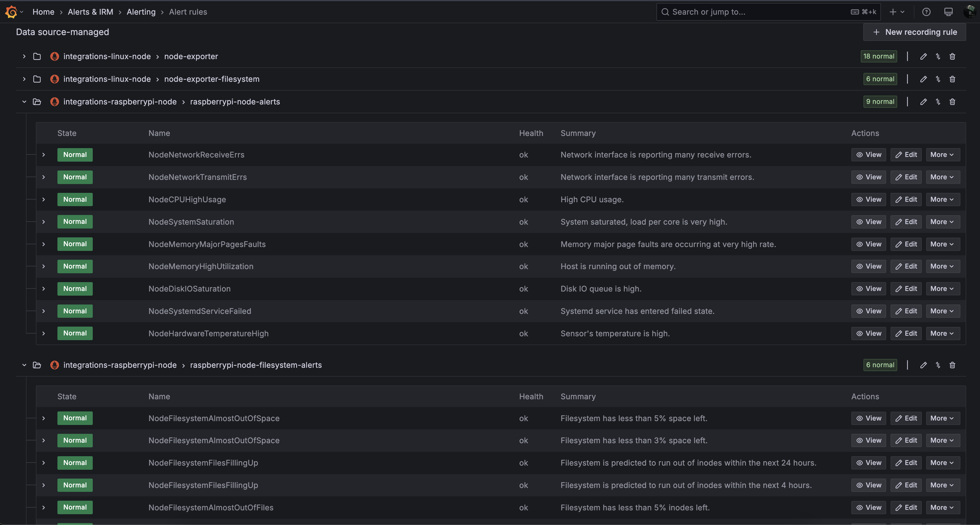This screenshot has height=525, width=980.
Task: Navigate to Alerting breadcrumb
Action: coord(141,12)
